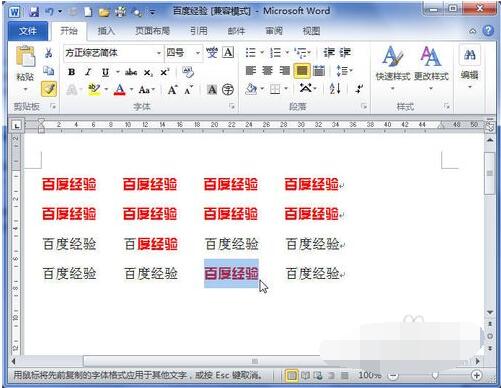Viewport: 501px width, 388px height.
Task: Open the font name dropdown
Action: tap(159, 53)
